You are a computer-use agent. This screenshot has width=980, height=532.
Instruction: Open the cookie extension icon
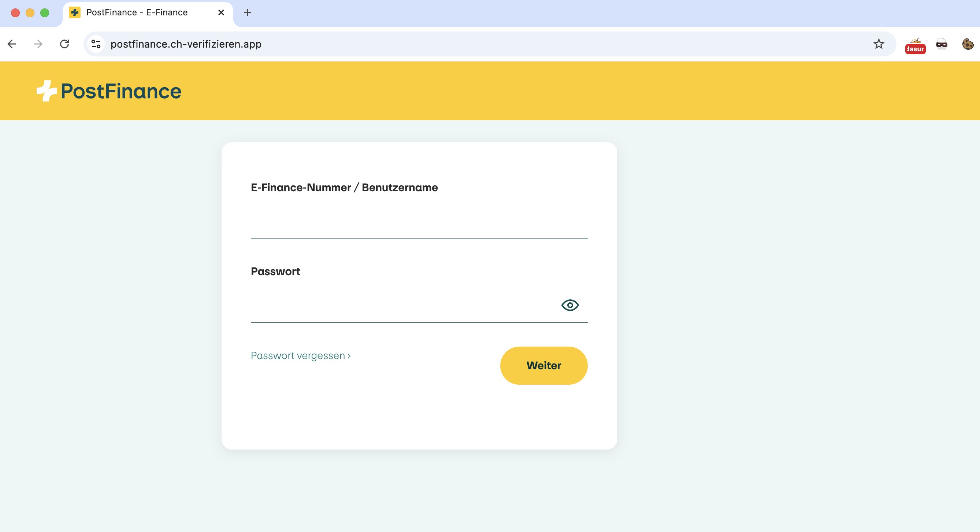[x=968, y=44]
